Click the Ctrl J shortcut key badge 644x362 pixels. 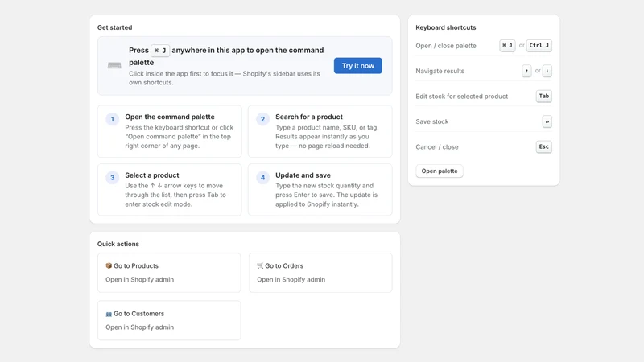click(x=539, y=46)
